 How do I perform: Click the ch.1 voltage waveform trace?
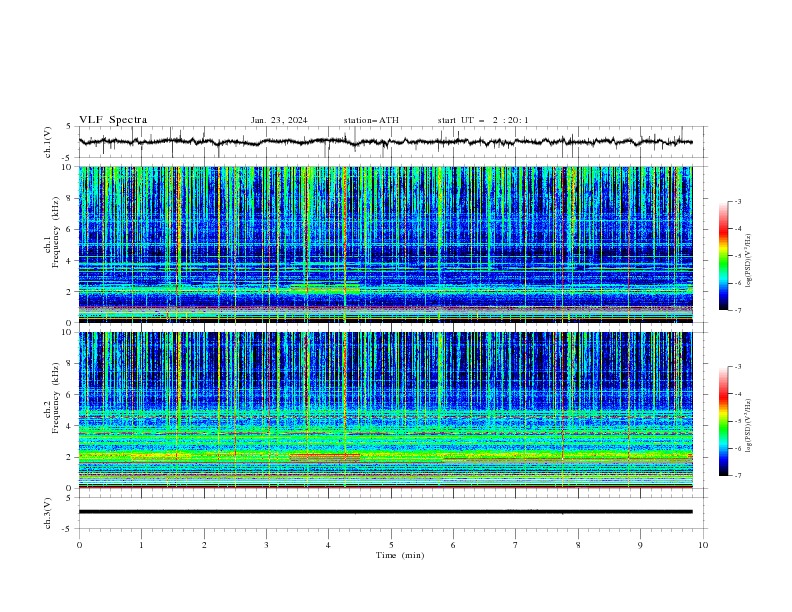pos(385,142)
